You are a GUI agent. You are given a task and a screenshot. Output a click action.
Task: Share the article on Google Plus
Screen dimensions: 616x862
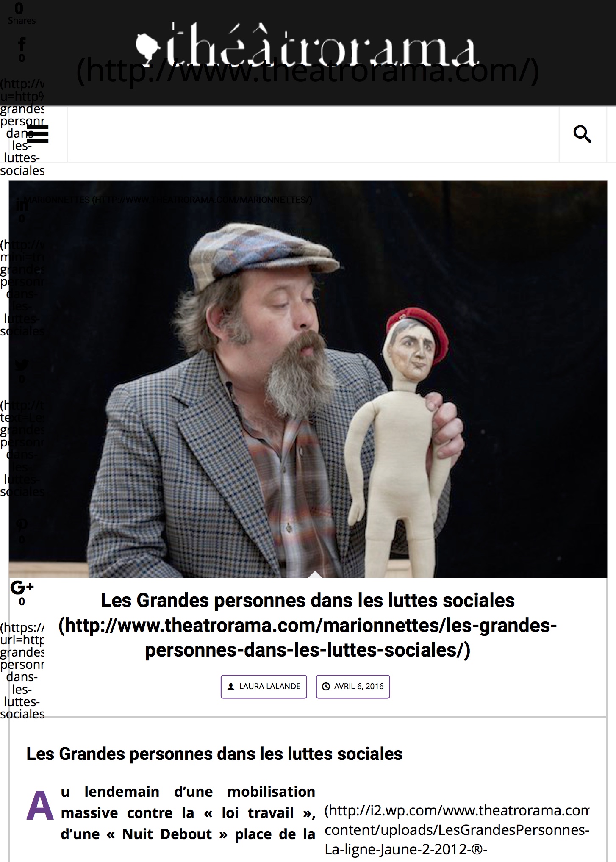[22, 587]
